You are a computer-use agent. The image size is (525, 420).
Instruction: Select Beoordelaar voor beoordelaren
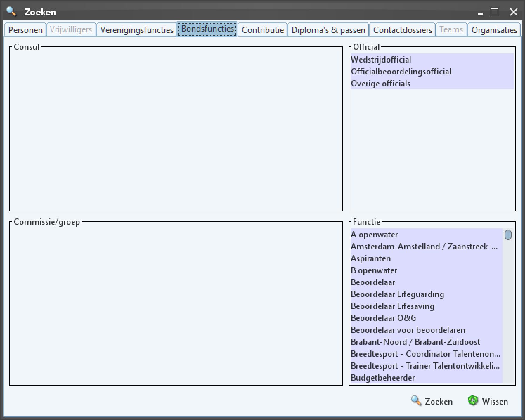[x=426, y=330]
